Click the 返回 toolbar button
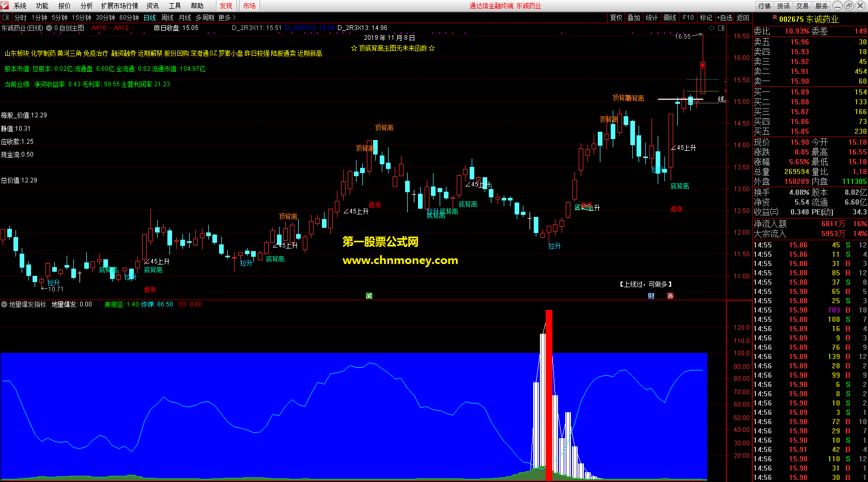The image size is (868, 482). pos(743,18)
